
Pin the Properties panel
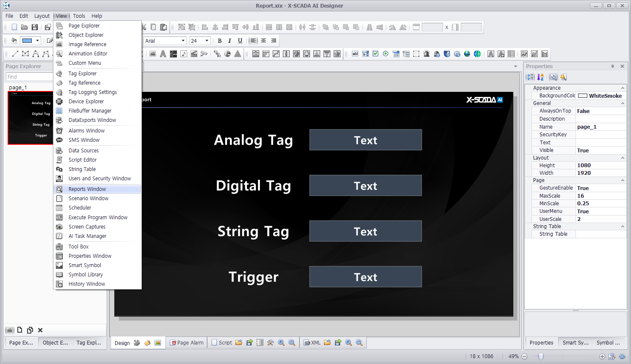(x=612, y=66)
